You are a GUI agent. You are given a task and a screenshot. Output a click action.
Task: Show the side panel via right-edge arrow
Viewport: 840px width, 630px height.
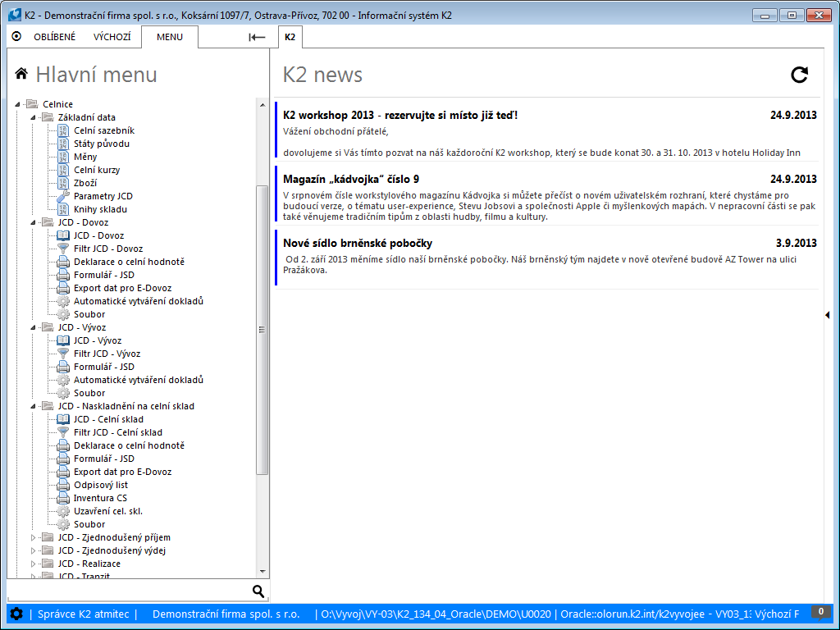(x=827, y=315)
